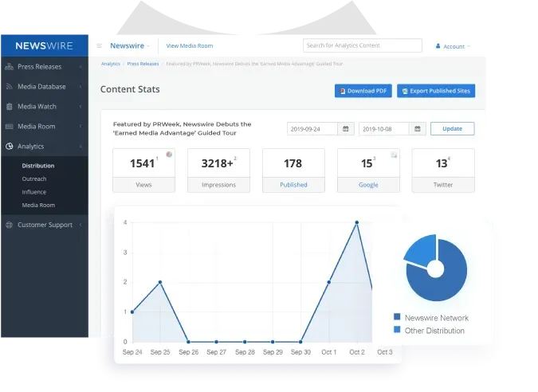Click the Download PDF button

pos(363,91)
